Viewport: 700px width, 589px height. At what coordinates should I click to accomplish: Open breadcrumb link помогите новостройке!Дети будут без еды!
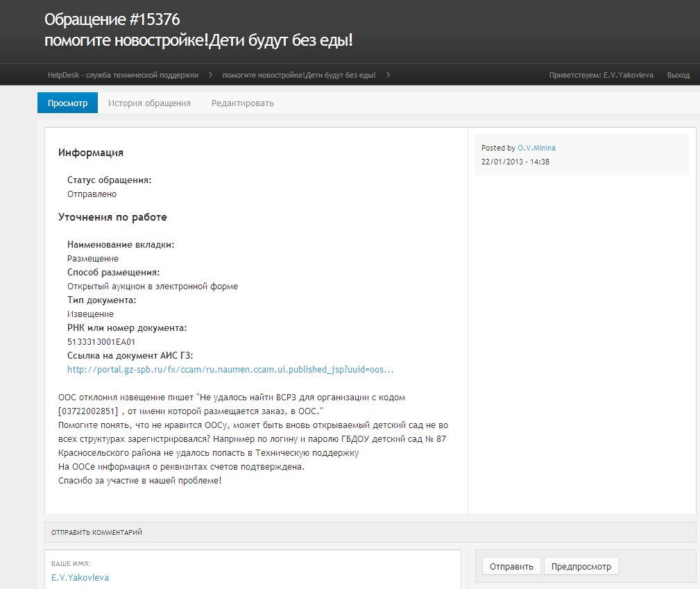click(299, 75)
